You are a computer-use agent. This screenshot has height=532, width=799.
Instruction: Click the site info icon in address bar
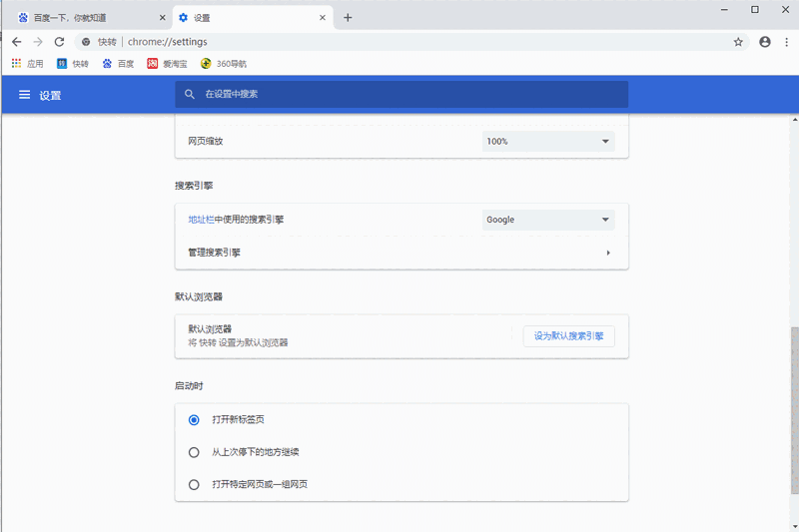[x=86, y=42]
